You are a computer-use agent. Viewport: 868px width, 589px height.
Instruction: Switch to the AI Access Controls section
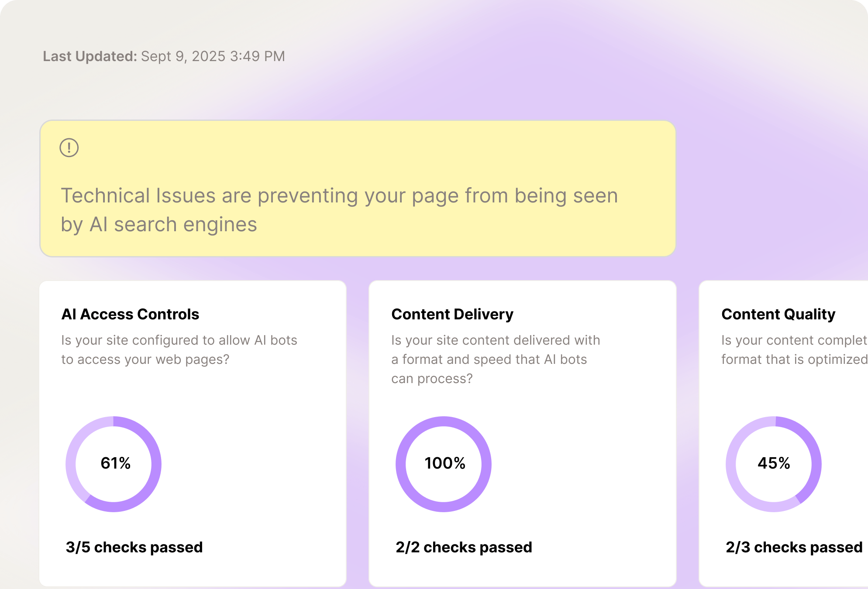[130, 314]
